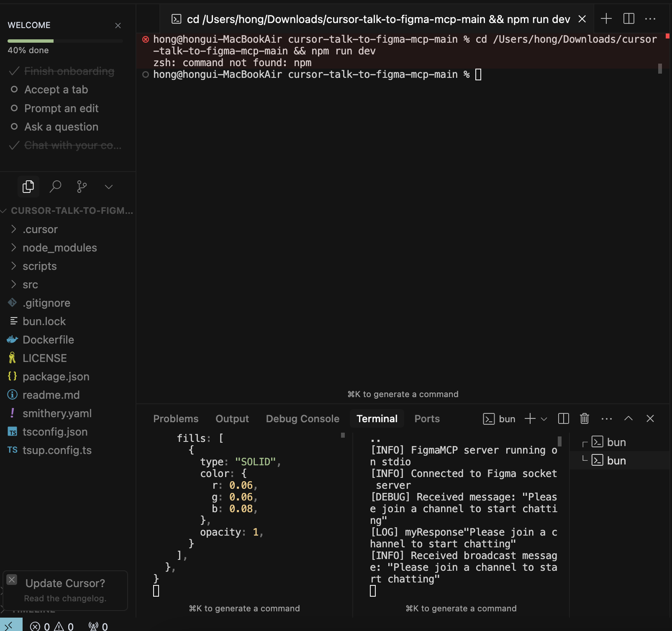The height and width of the screenshot is (631, 672).
Task: Mark the 'Accept a tab' onboarding step
Action: point(15,90)
